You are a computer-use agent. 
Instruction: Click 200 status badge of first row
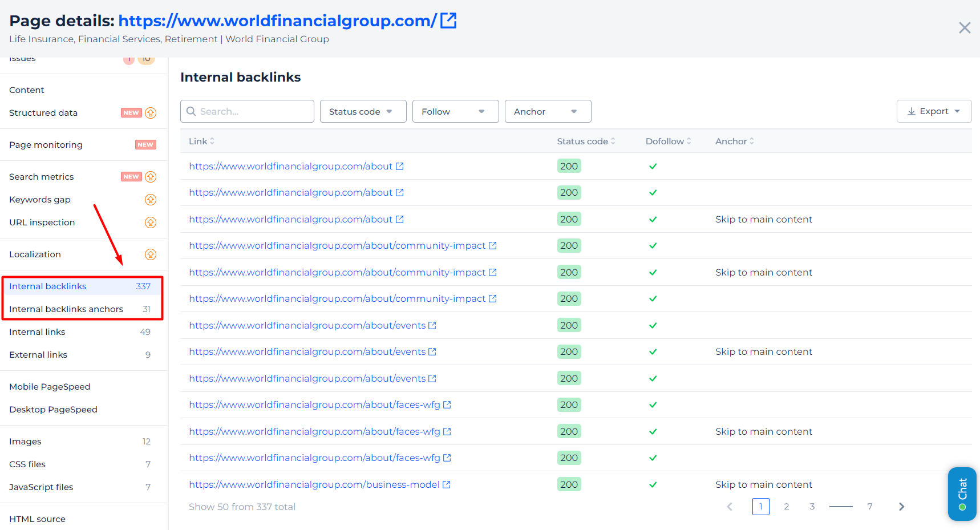pos(569,166)
